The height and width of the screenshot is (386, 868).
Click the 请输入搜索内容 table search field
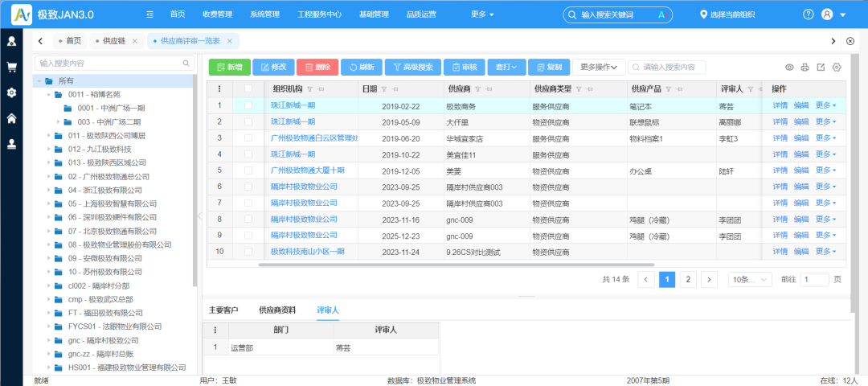point(667,67)
